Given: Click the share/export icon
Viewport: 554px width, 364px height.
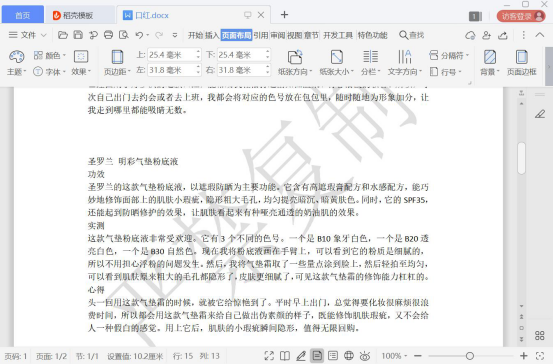Looking at the screenshot, I should (x=503, y=35).
